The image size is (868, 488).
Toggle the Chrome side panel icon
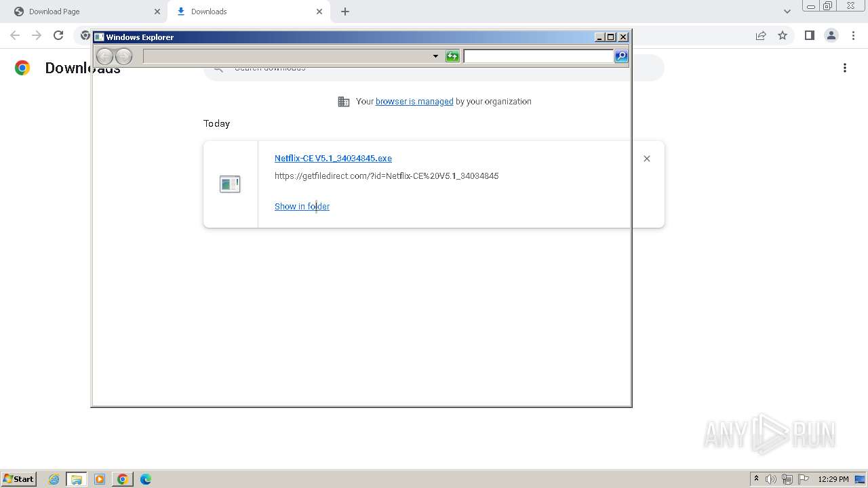pos(809,35)
